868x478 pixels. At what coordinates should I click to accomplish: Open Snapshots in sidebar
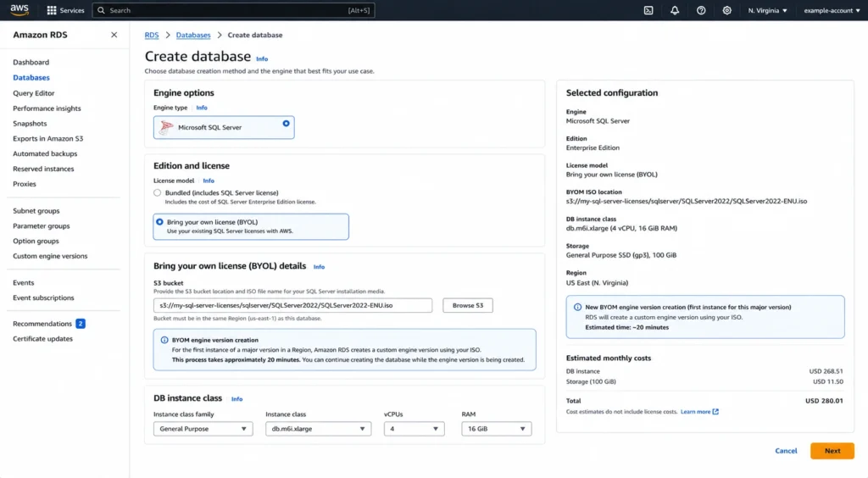click(x=30, y=124)
